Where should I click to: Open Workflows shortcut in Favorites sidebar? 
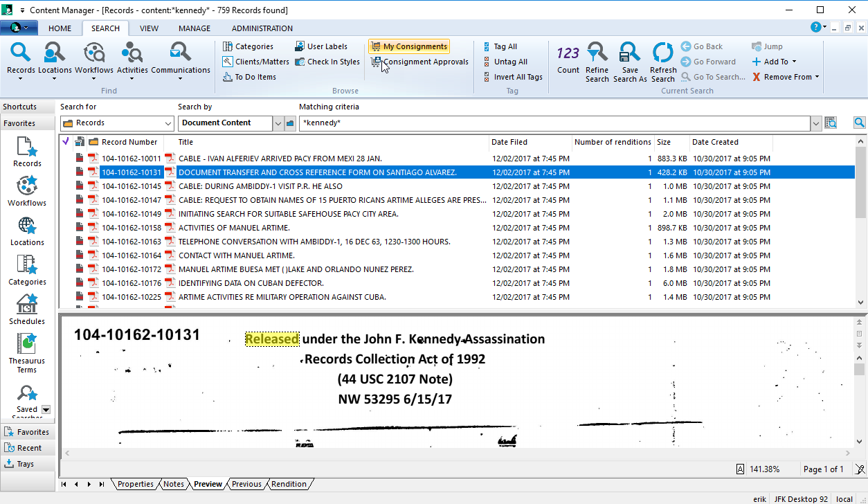27,192
